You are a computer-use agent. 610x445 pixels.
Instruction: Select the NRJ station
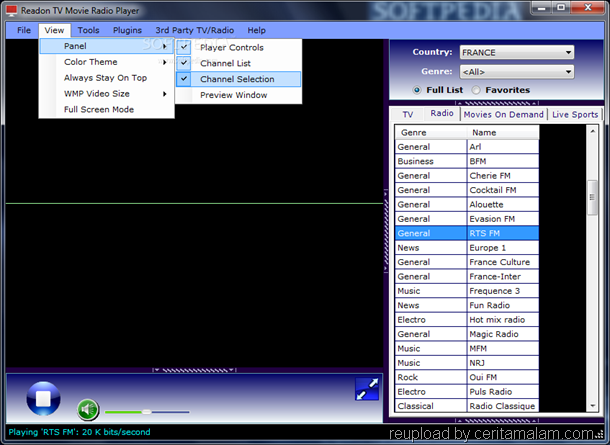(x=503, y=363)
